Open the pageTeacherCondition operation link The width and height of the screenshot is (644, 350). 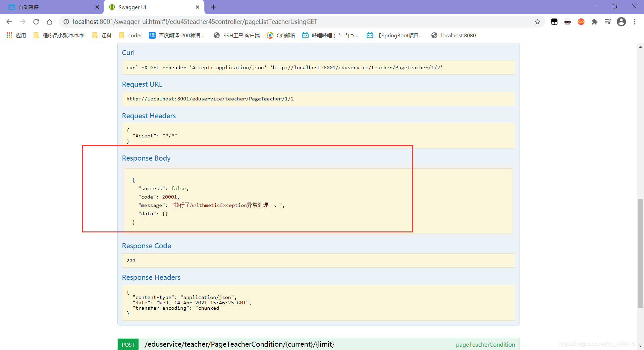click(x=485, y=345)
